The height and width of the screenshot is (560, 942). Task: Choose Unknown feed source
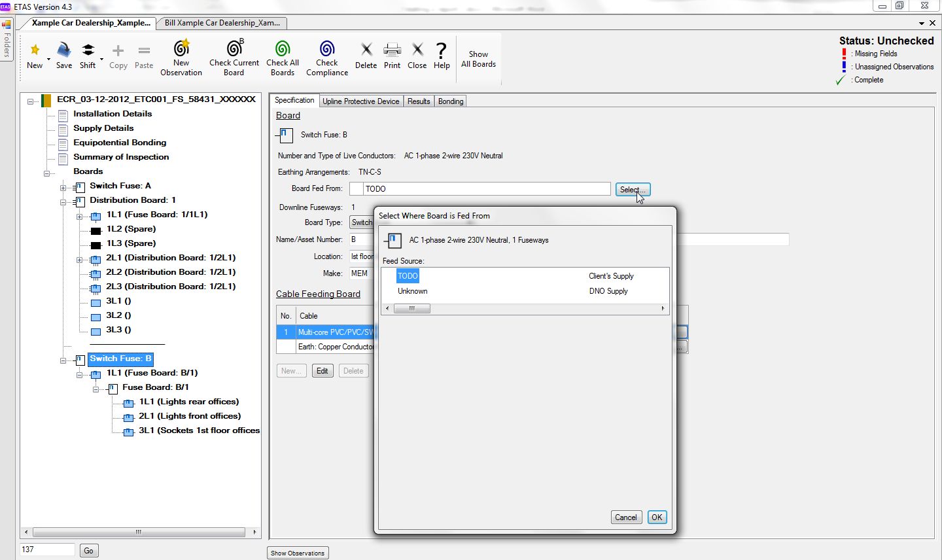click(x=413, y=291)
